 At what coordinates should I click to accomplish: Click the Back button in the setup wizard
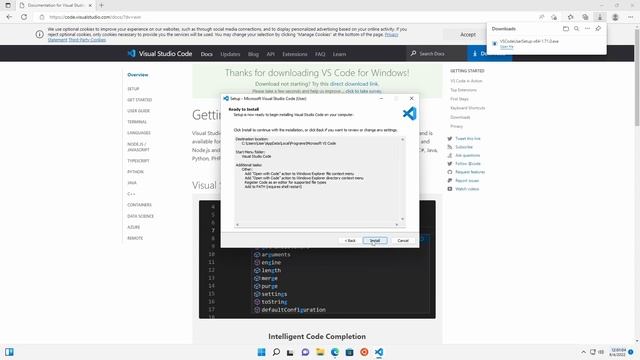[x=350, y=240]
